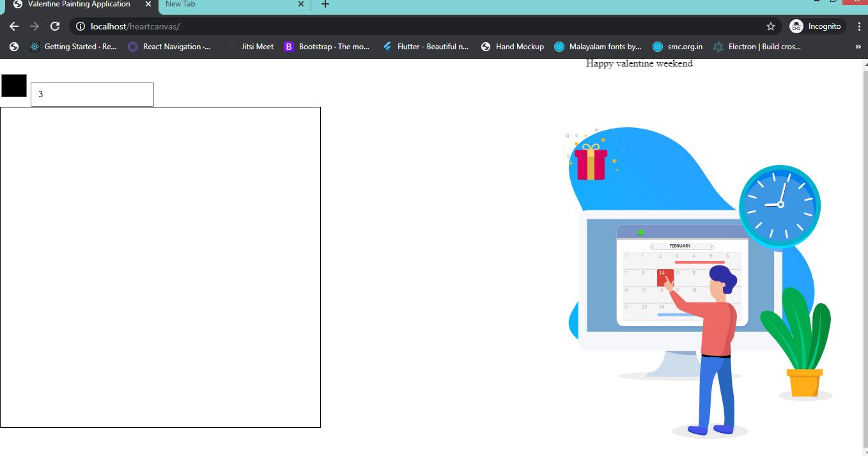The width and height of the screenshot is (868, 456).
Task: Open the Incognito profile button
Action: (817, 26)
